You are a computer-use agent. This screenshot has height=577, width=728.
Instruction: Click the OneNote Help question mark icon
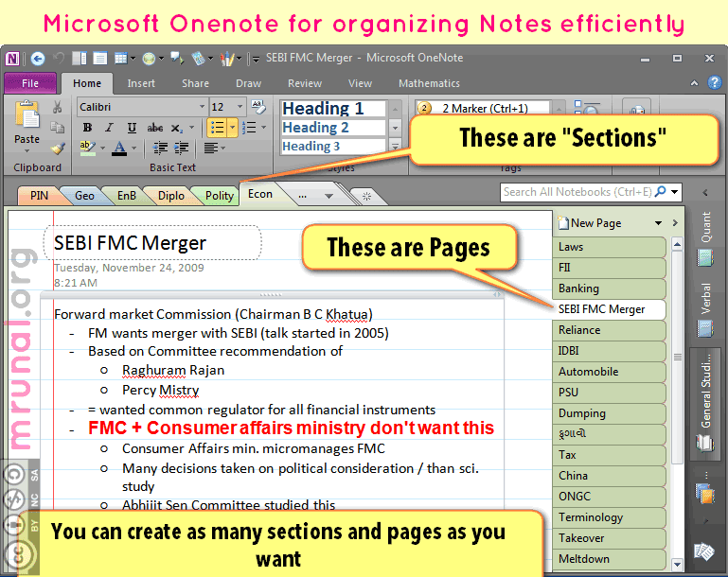click(x=715, y=82)
